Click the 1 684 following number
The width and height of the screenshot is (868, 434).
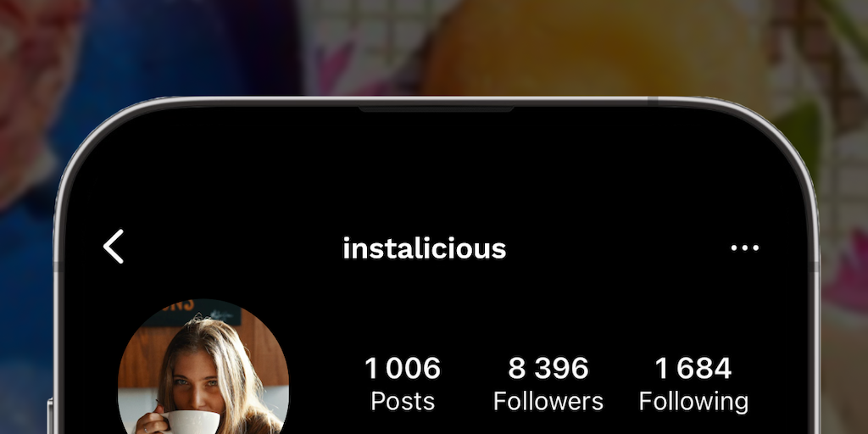point(693,368)
